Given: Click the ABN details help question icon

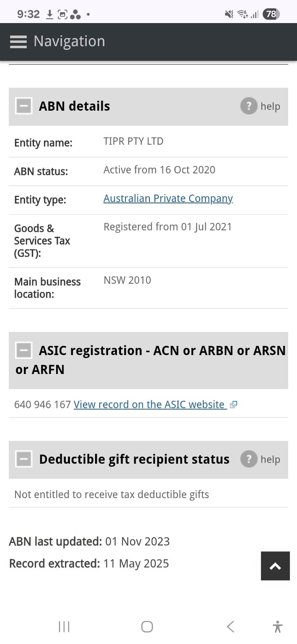Looking at the screenshot, I should pyautogui.click(x=248, y=106).
